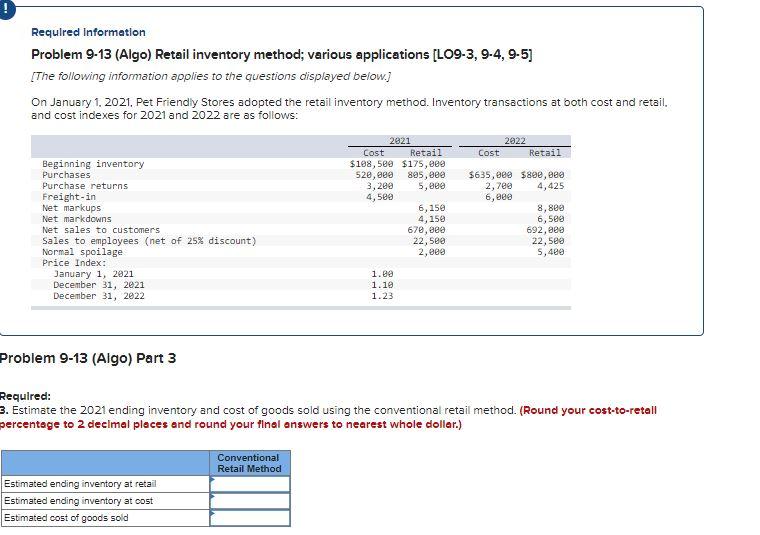
Task: Click the 'Price Index:' row label
Action: point(74,263)
